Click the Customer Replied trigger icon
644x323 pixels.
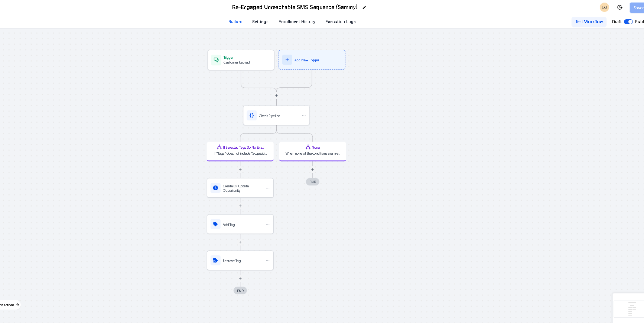(216, 60)
